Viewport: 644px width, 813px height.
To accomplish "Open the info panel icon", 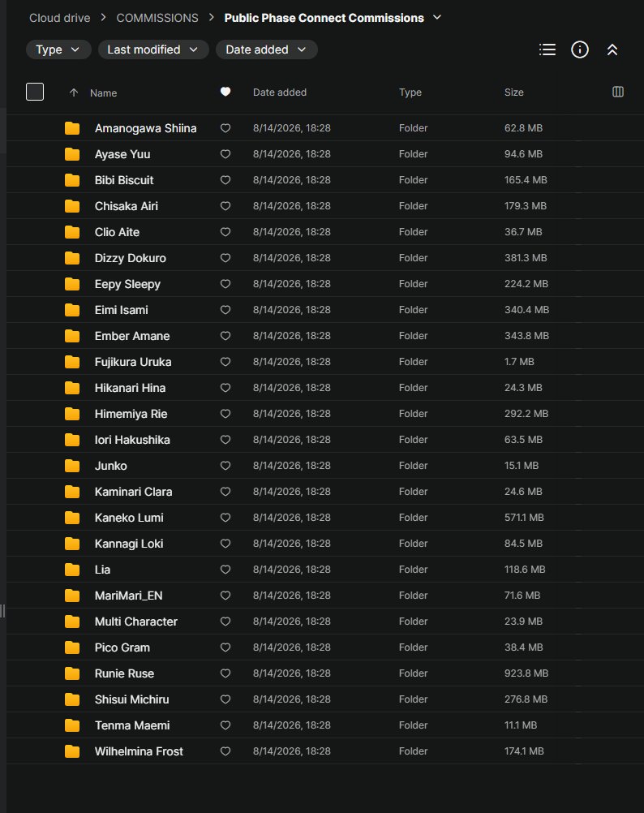I will pos(580,49).
